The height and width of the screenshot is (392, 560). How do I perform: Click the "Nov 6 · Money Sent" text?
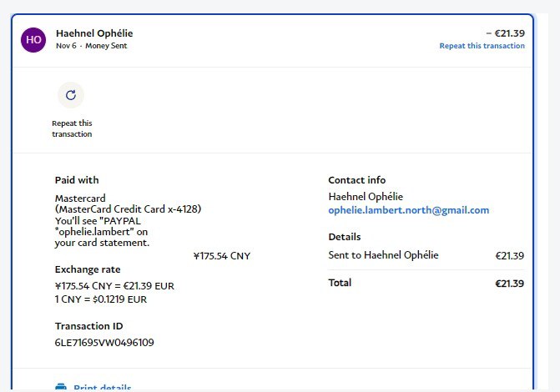(x=92, y=46)
